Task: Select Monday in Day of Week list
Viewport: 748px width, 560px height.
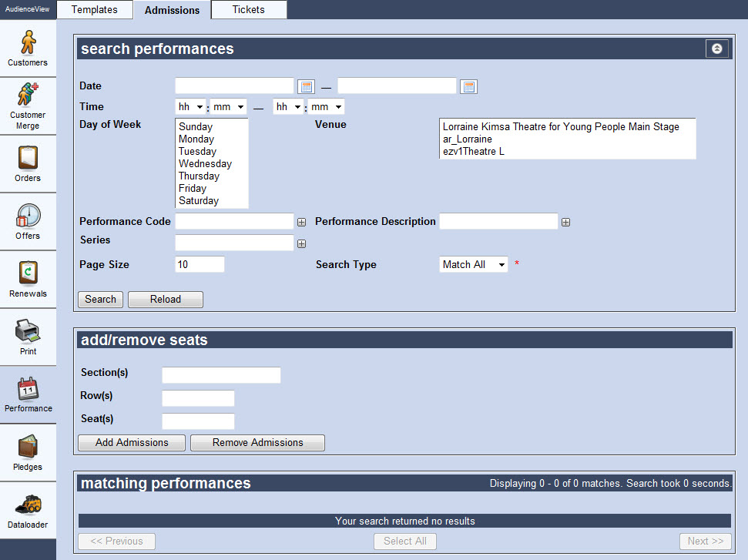Action: coord(212,139)
